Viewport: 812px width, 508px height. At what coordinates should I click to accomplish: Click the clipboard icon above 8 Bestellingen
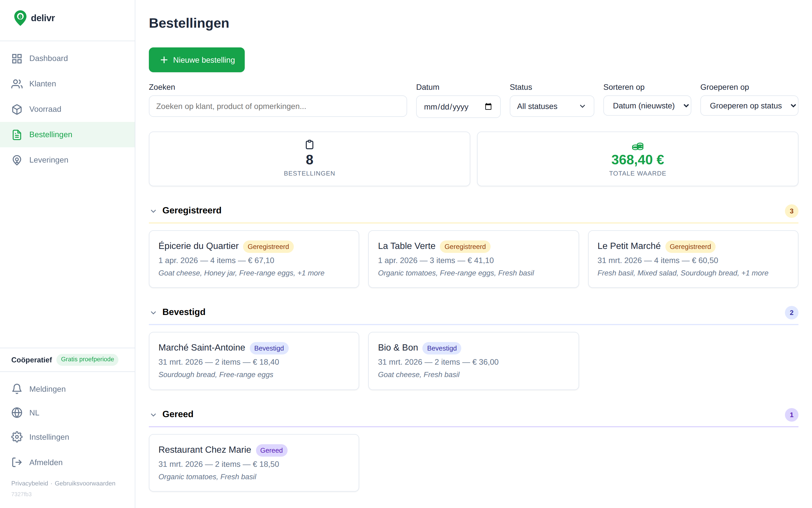click(309, 144)
